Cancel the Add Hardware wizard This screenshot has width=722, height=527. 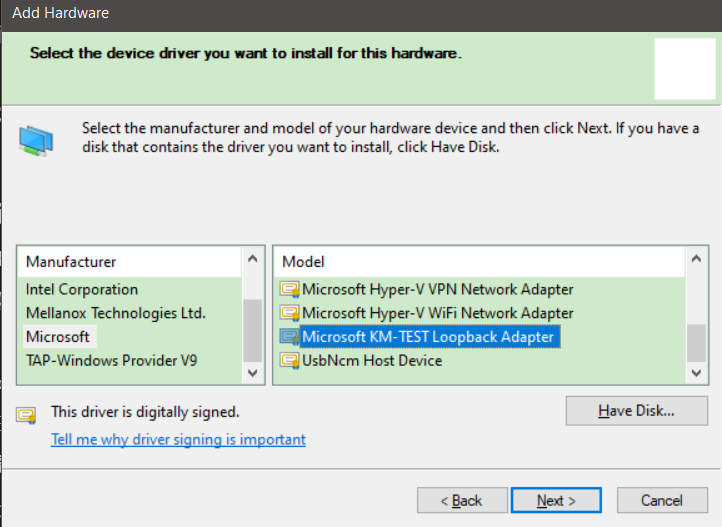[x=662, y=500]
